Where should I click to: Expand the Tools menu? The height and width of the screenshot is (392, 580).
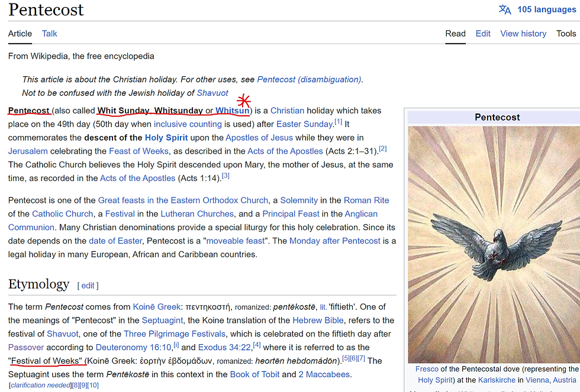point(566,34)
